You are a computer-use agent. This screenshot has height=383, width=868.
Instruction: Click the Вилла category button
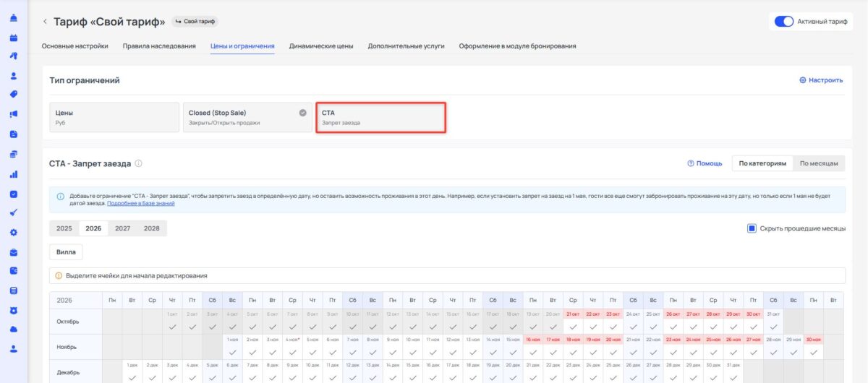click(x=66, y=252)
